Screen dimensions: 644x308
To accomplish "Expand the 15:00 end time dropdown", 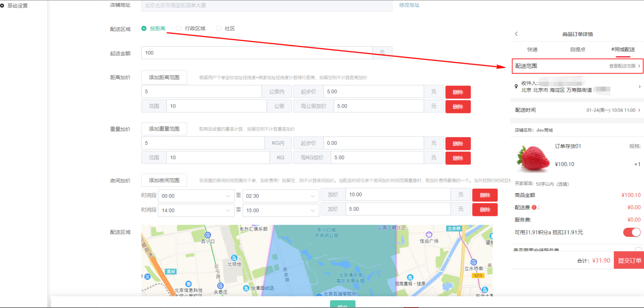I will coord(280,211).
